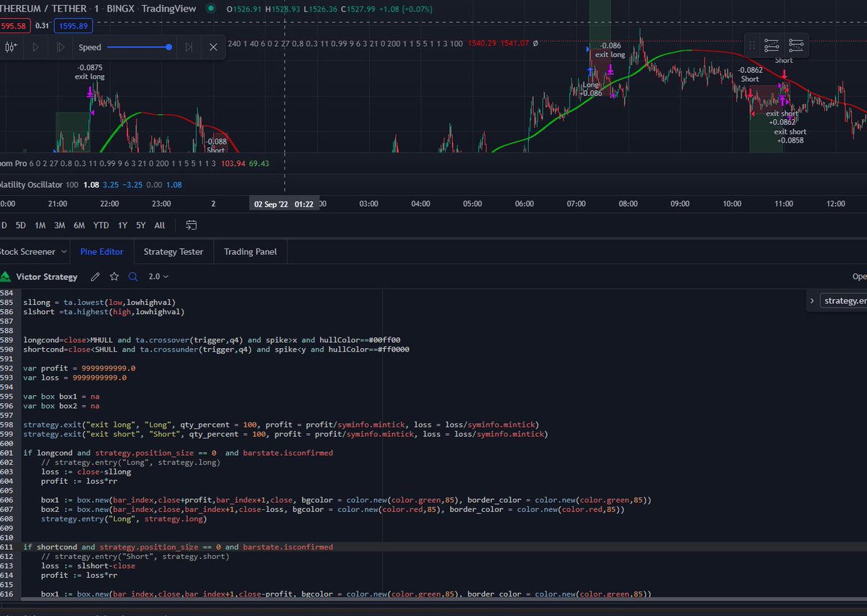This screenshot has width=867, height=616.
Task: Open the Trading Panel tab
Action: (x=249, y=251)
